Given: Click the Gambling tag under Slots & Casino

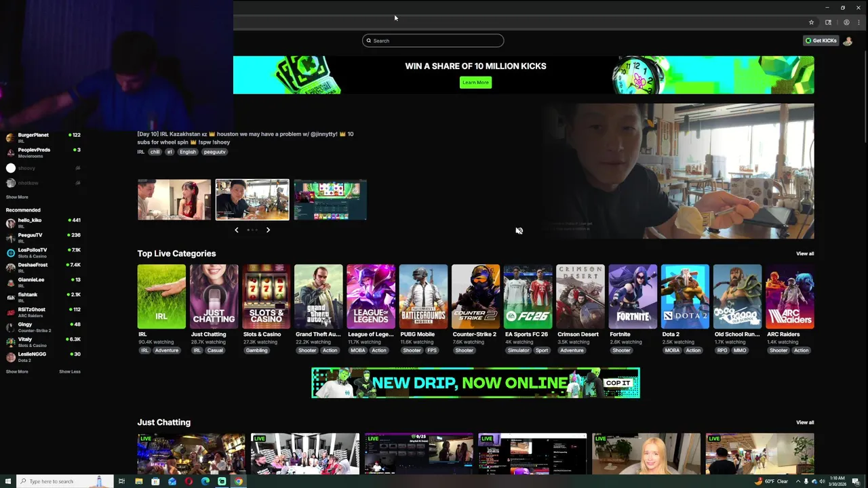Looking at the screenshot, I should pyautogui.click(x=256, y=350).
